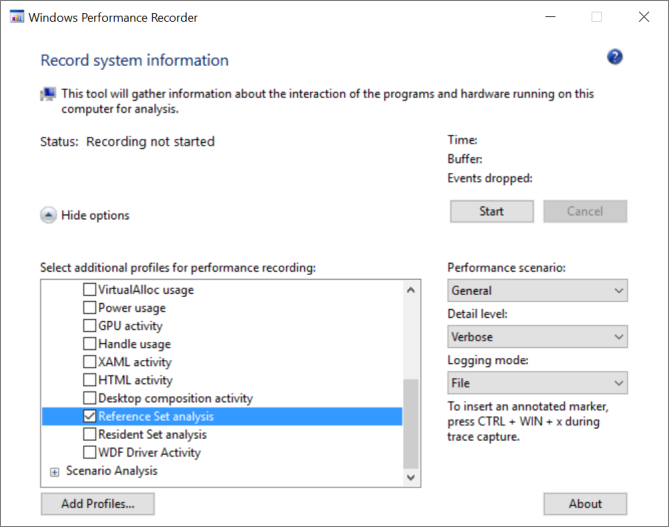Close the Windows Performance Recorder window
Image resolution: width=669 pixels, height=527 pixels.
(644, 17)
